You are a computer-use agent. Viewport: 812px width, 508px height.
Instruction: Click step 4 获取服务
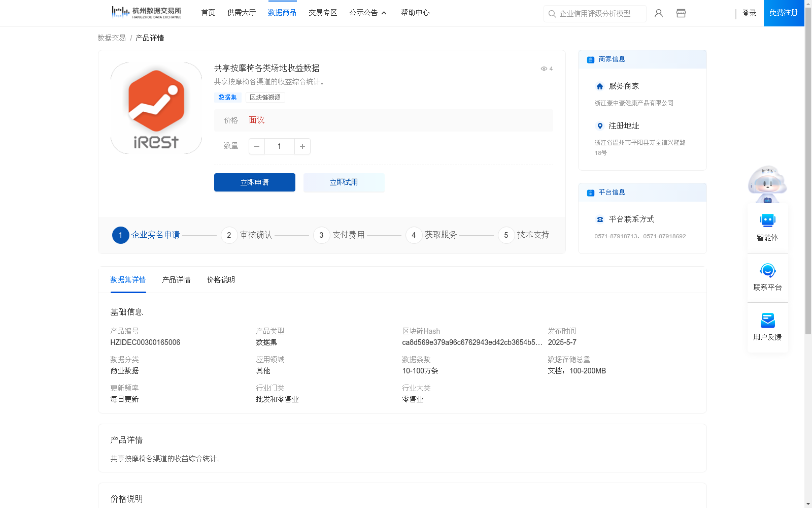pyautogui.click(x=431, y=235)
